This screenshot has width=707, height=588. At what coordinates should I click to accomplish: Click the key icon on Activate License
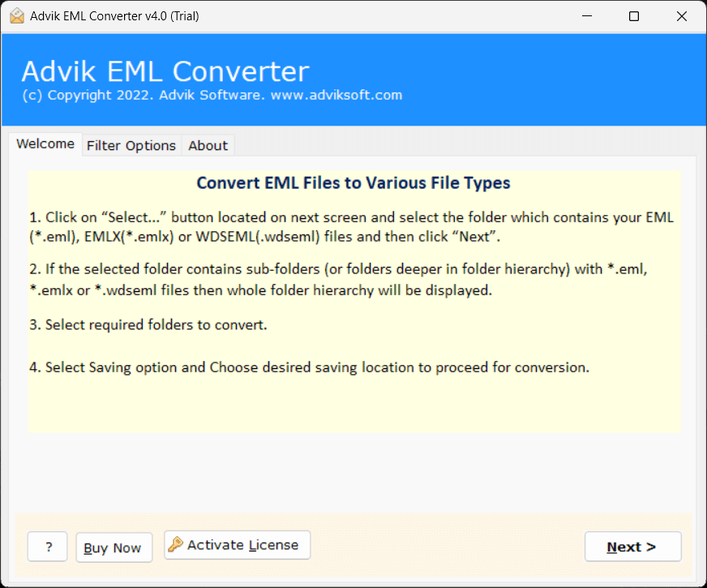pyautogui.click(x=175, y=544)
